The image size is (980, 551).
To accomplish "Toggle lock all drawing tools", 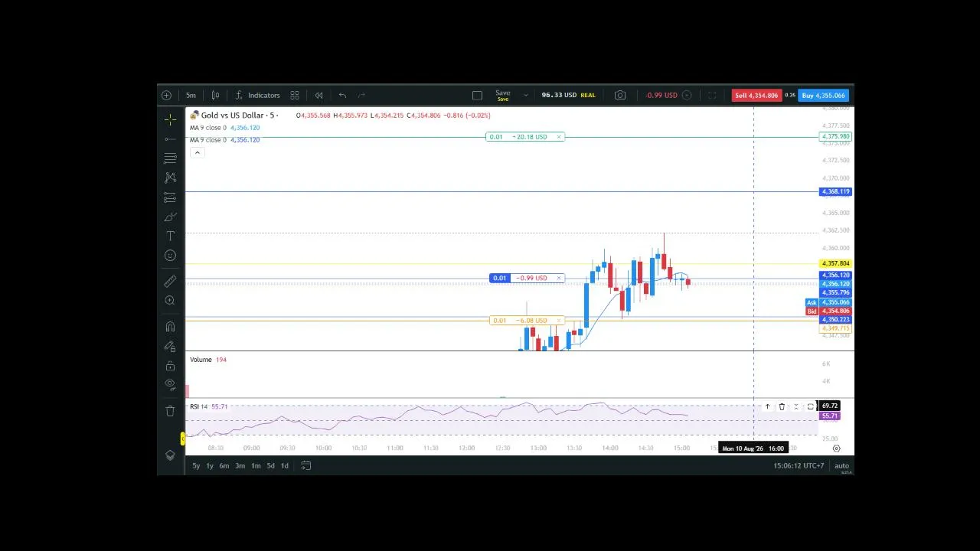I will 170,366.
